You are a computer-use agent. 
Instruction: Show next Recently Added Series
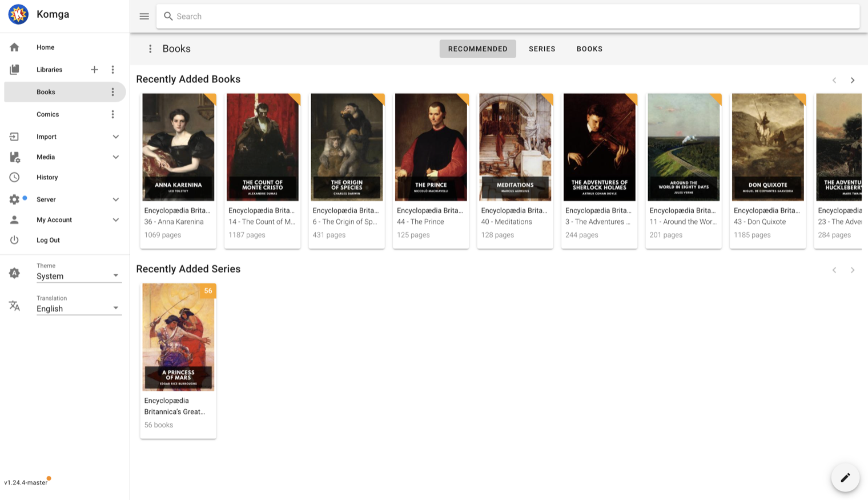(853, 270)
